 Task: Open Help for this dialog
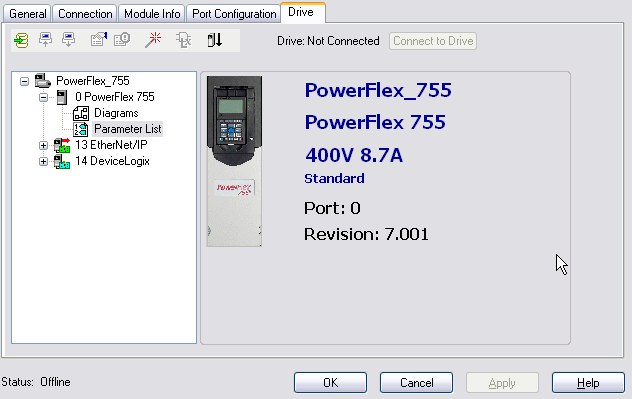click(x=588, y=382)
